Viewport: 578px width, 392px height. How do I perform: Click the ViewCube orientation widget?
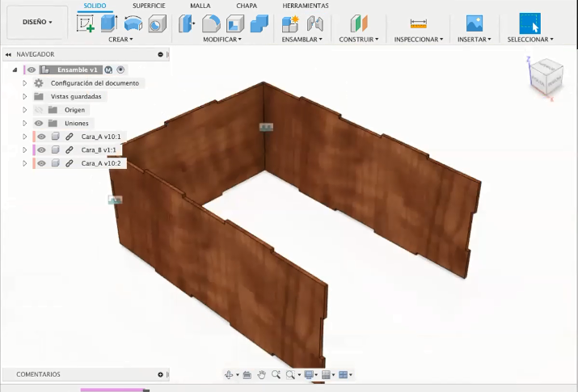546,78
